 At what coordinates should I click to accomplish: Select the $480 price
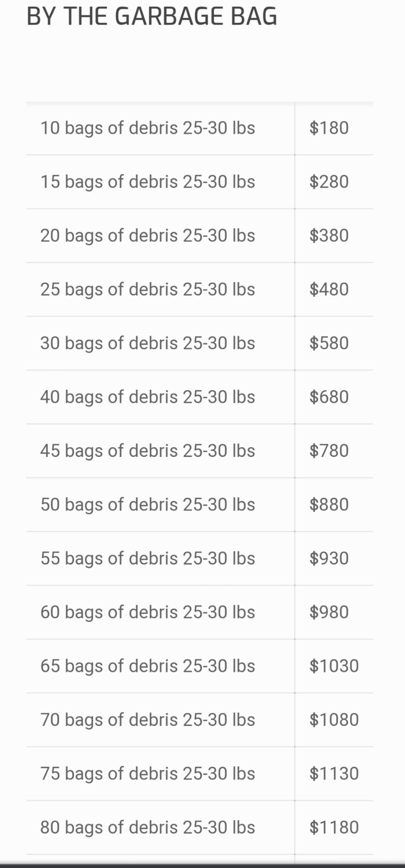point(329,289)
